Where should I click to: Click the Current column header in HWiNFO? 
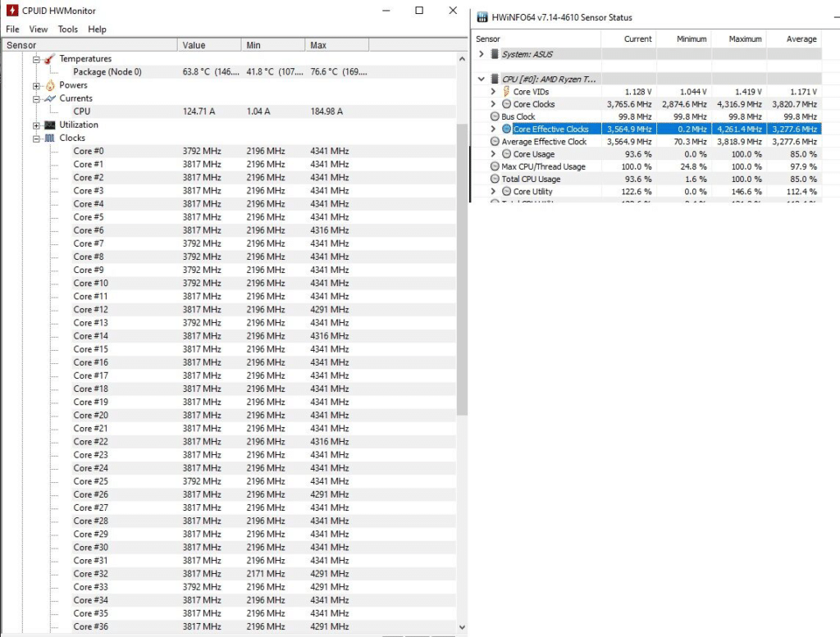628,39
